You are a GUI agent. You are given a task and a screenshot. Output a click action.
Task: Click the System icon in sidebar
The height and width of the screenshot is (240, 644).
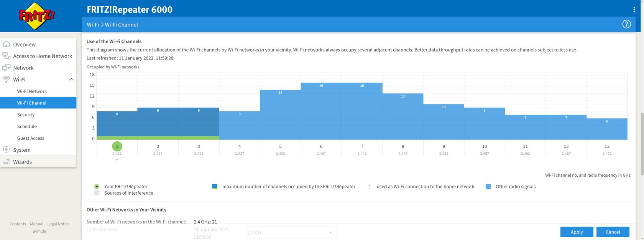pyautogui.click(x=6, y=150)
